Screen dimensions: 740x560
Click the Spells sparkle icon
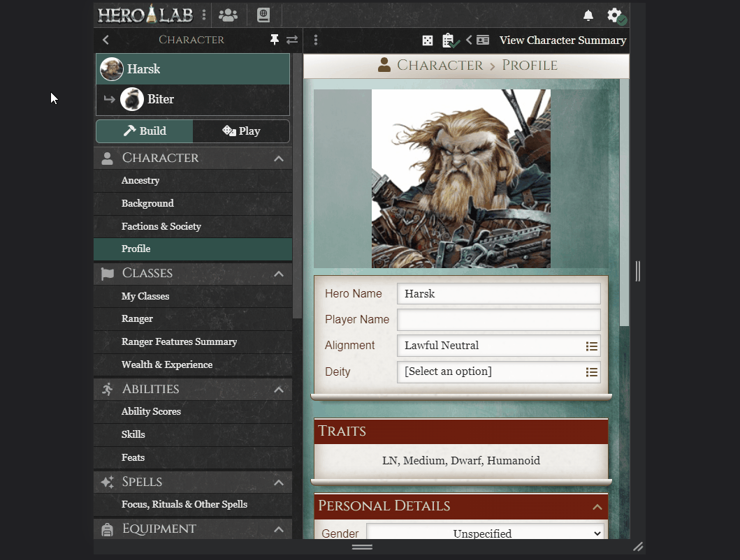(108, 482)
